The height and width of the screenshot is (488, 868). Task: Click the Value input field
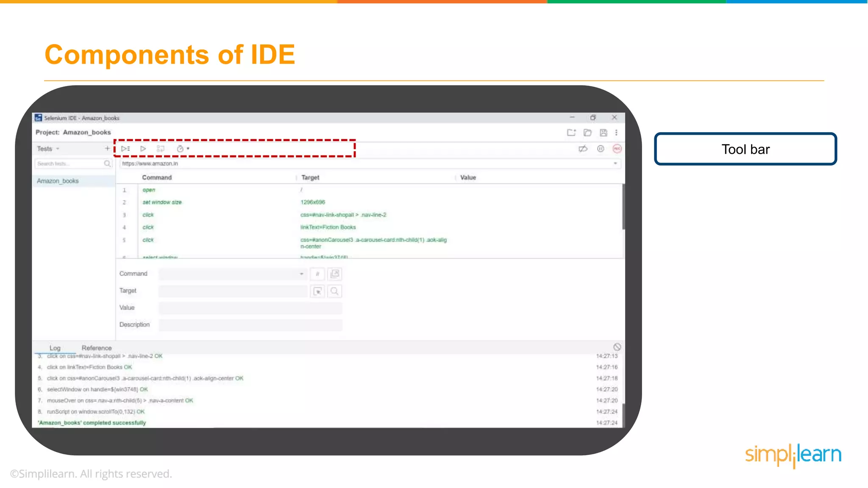point(250,308)
